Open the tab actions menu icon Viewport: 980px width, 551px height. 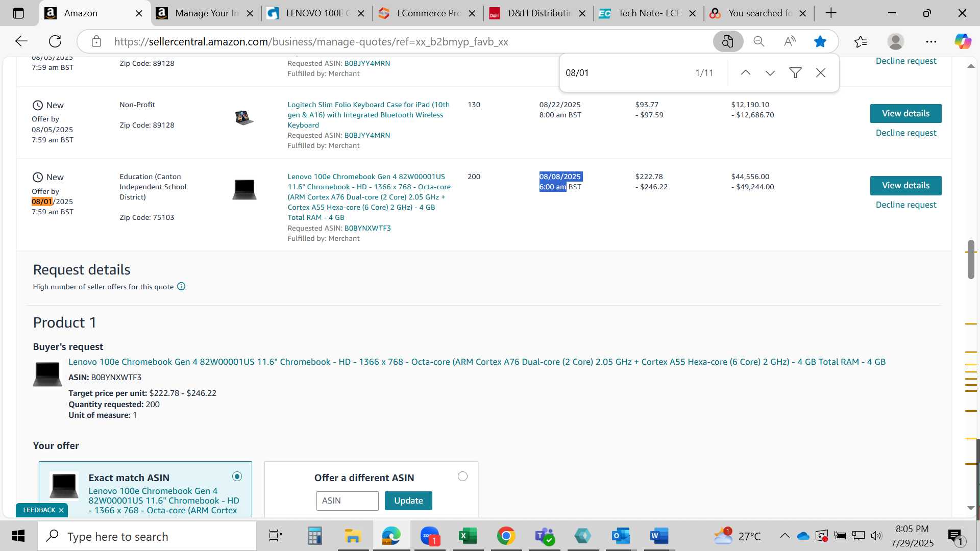coord(18,13)
